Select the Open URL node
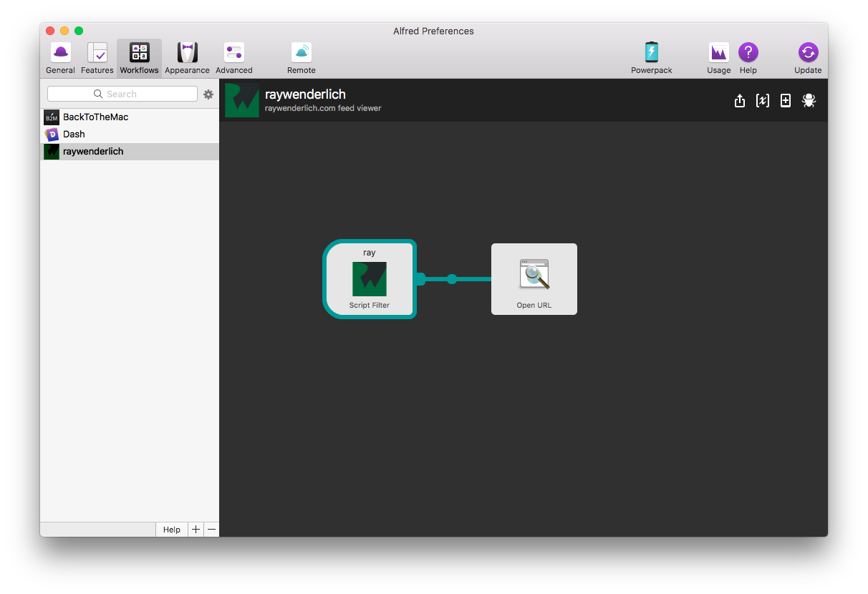This screenshot has height=594, width=868. pyautogui.click(x=534, y=279)
